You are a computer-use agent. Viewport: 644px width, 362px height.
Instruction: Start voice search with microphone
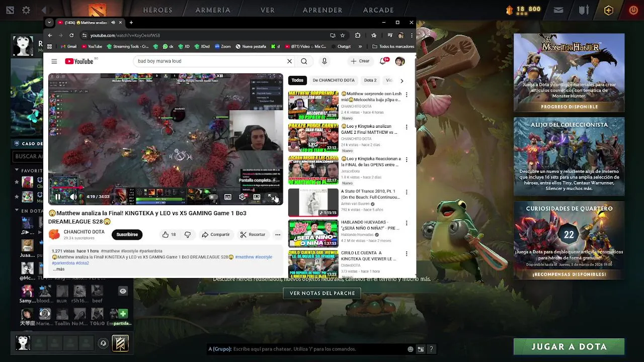click(x=324, y=61)
